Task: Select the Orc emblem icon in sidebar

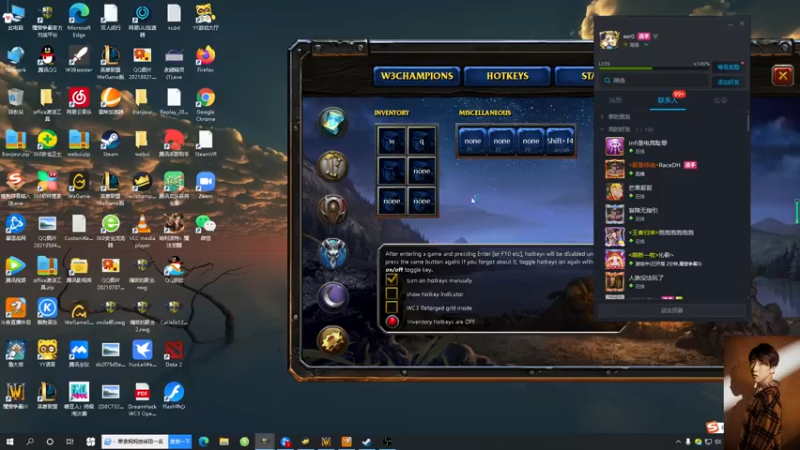Action: (333, 209)
